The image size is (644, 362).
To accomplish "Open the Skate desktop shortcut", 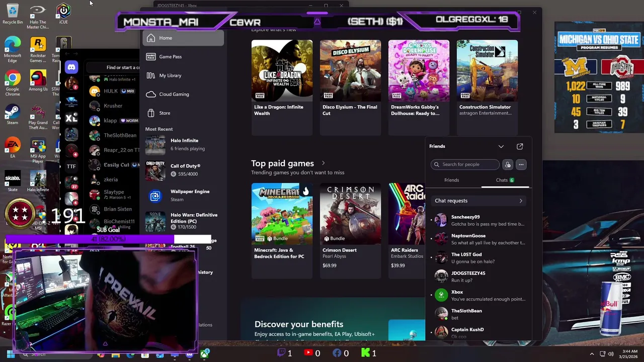I will click(x=13, y=182).
